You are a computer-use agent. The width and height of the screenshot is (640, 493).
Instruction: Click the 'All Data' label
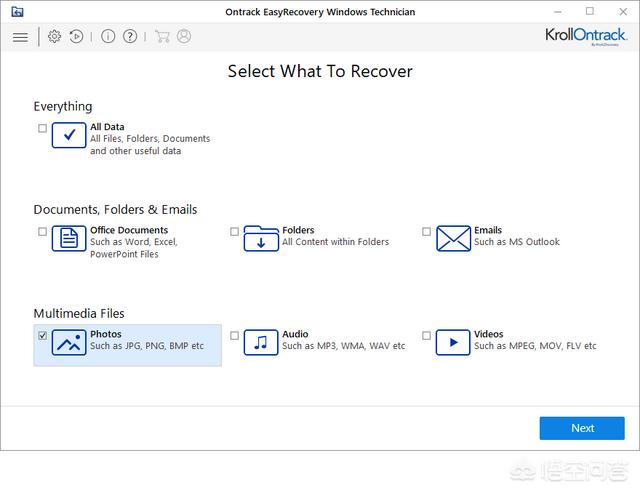tap(107, 127)
